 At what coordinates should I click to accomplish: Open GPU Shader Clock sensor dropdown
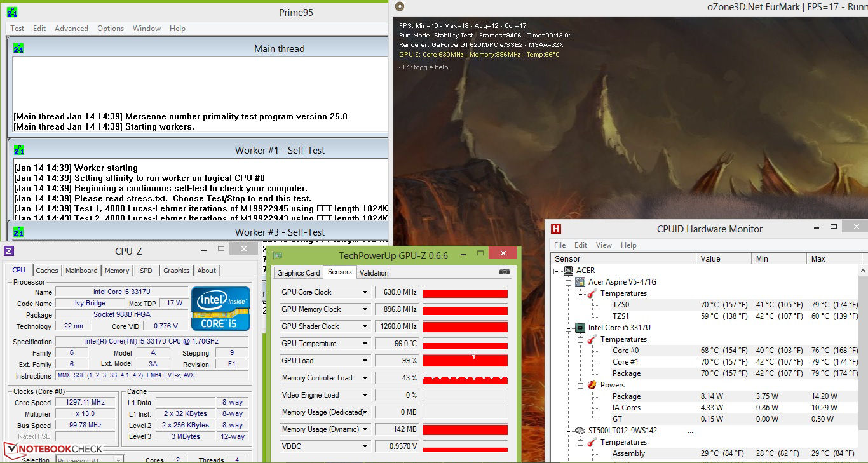click(x=365, y=326)
